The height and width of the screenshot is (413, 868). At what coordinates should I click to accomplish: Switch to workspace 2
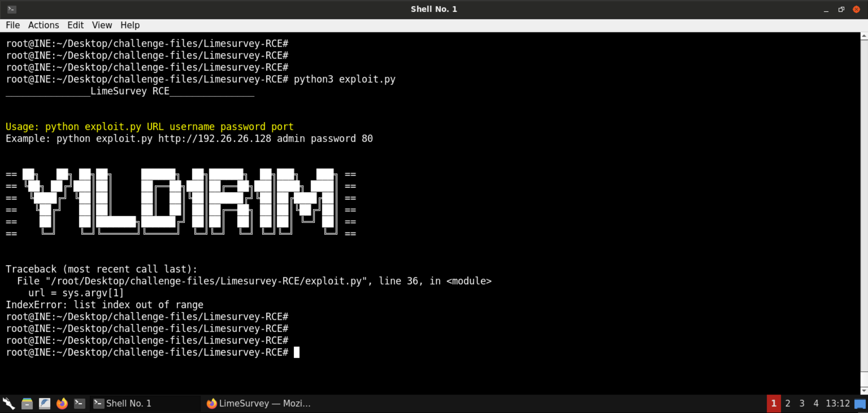(x=788, y=404)
